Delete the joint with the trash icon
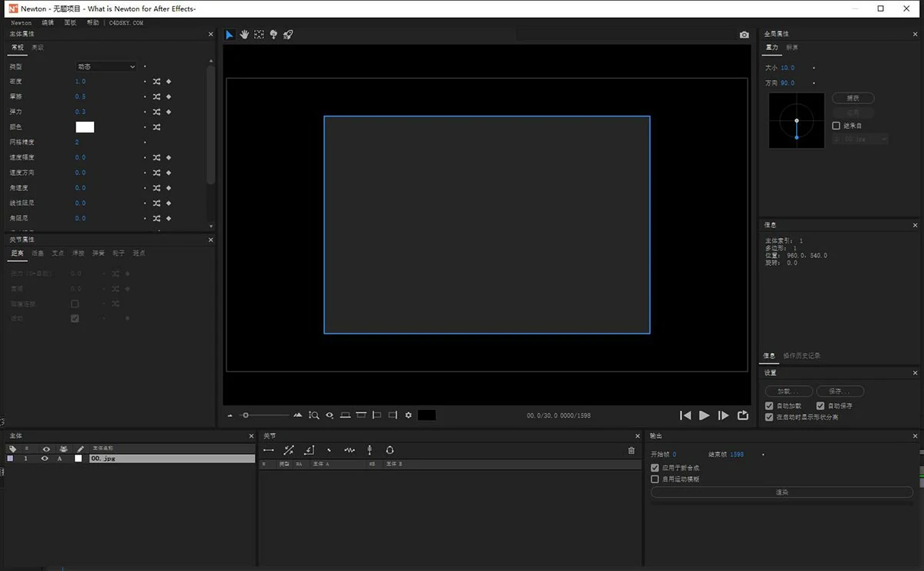Viewport: 924px width, 571px height. click(631, 451)
